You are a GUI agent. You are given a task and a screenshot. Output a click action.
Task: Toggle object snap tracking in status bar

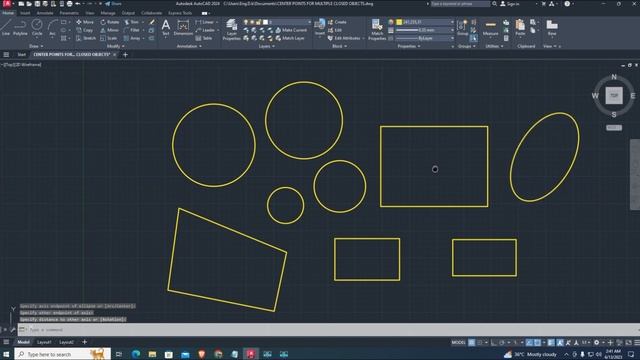coord(529,342)
